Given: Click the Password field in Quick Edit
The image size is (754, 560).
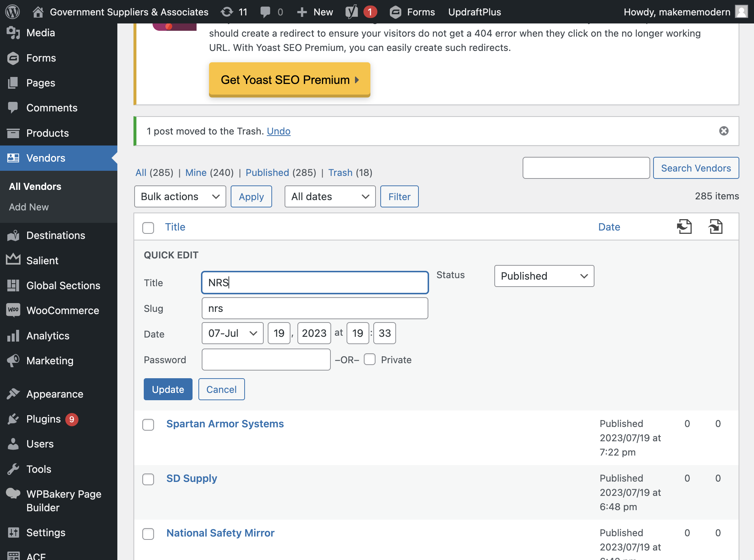Looking at the screenshot, I should (x=266, y=360).
